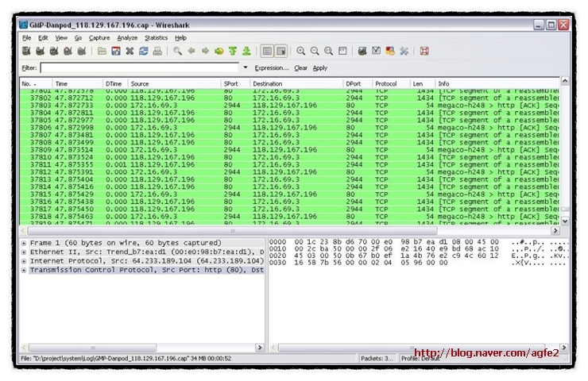Open the Capture menu
588x381 pixels.
pos(99,38)
